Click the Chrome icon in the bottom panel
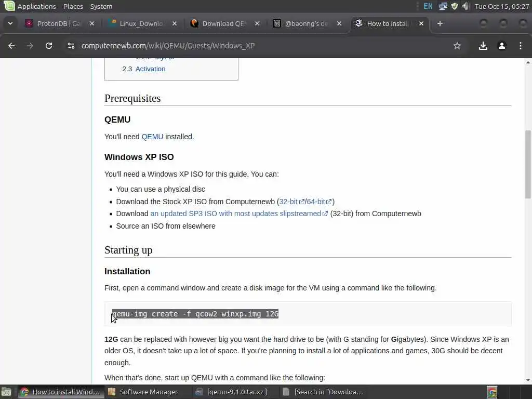Screen dimensions: 532x399 (491, 392)
